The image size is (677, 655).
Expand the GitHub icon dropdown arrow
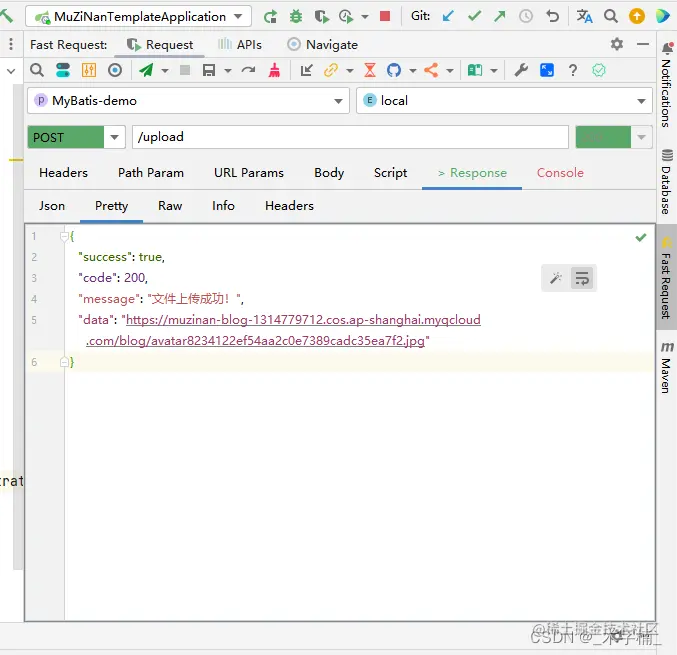point(413,70)
